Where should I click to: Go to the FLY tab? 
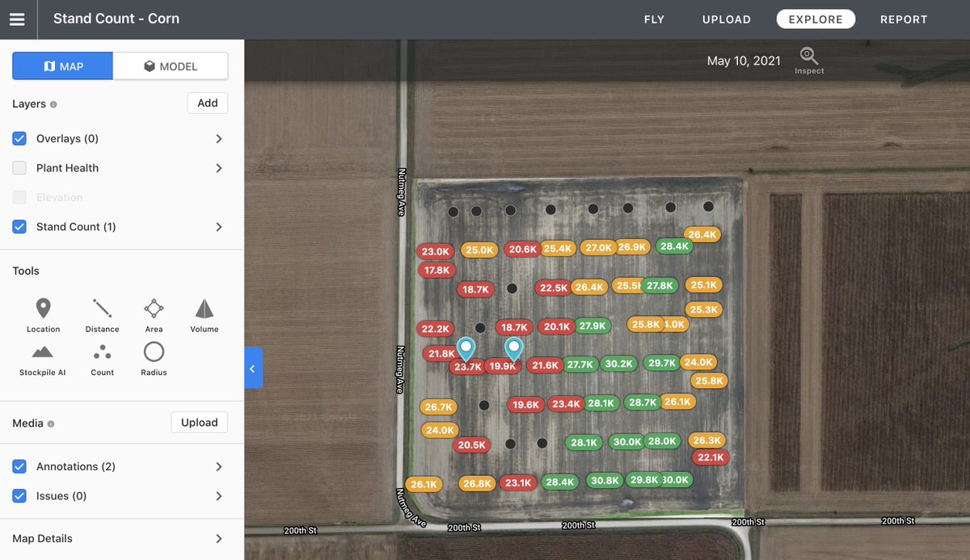coord(654,19)
